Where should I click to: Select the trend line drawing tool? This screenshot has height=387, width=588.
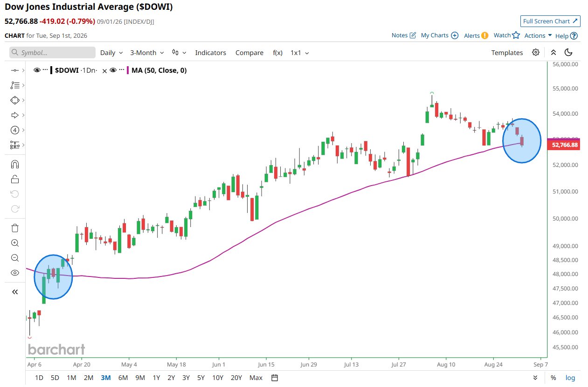pyautogui.click(x=14, y=70)
